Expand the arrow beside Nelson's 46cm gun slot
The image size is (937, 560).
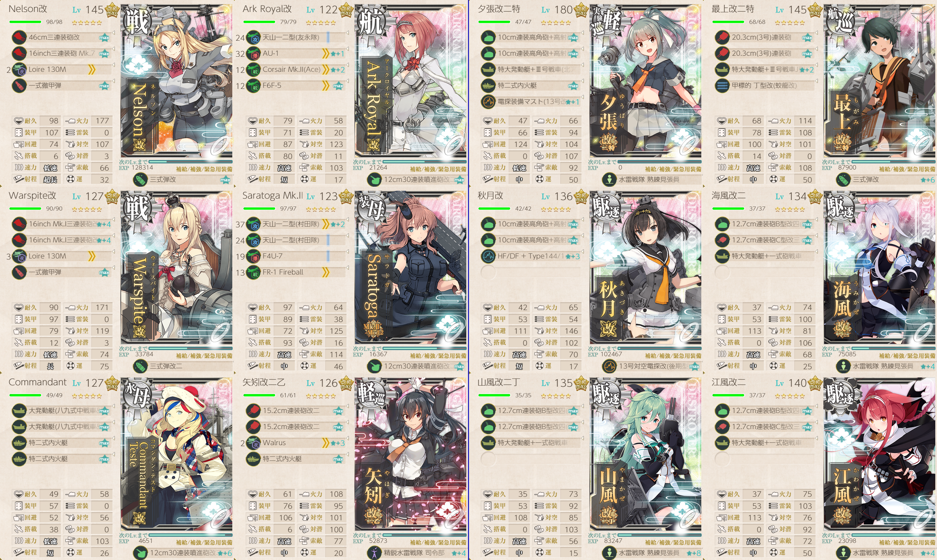coord(114,33)
